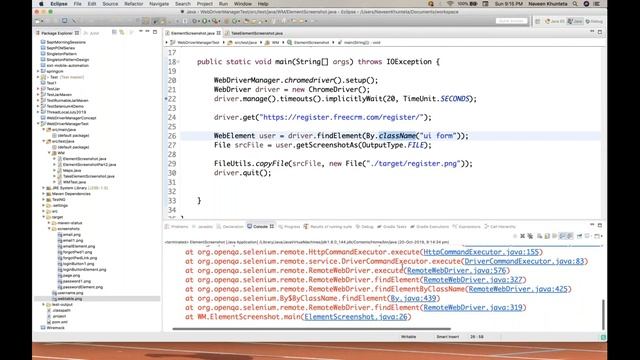Select the ElementScreenshot.java editor tab
The image size is (640, 360).
pyautogui.click(x=192, y=33)
